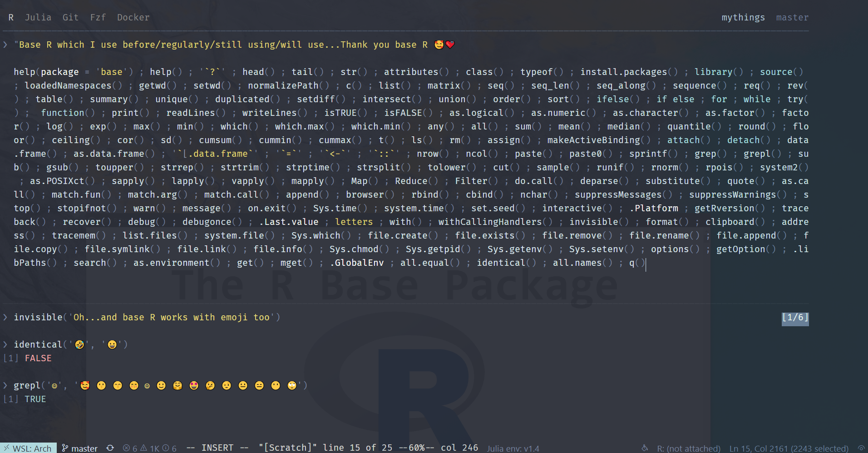The width and height of the screenshot is (868, 453).
Task: Click the heart-eyes face emoji in first line
Action: coord(439,45)
